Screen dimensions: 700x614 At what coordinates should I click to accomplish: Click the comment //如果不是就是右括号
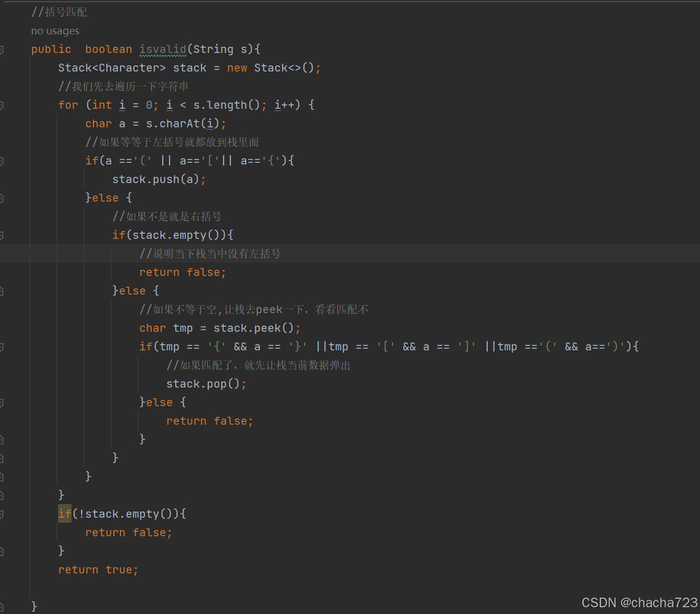[x=167, y=217]
